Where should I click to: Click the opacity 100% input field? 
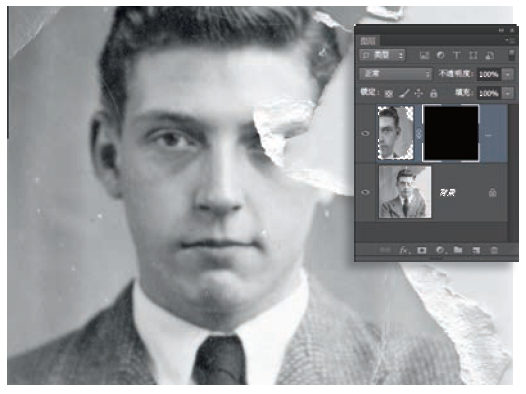[489, 74]
